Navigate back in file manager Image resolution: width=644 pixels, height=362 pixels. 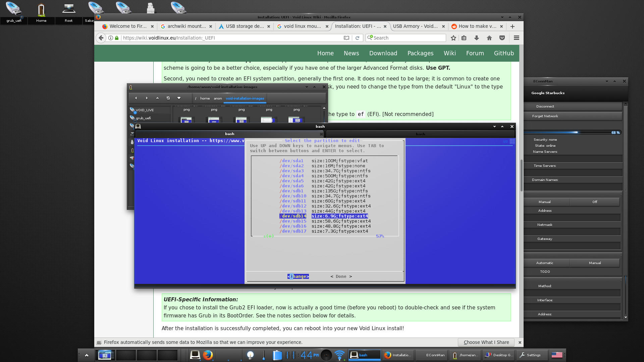click(x=136, y=98)
